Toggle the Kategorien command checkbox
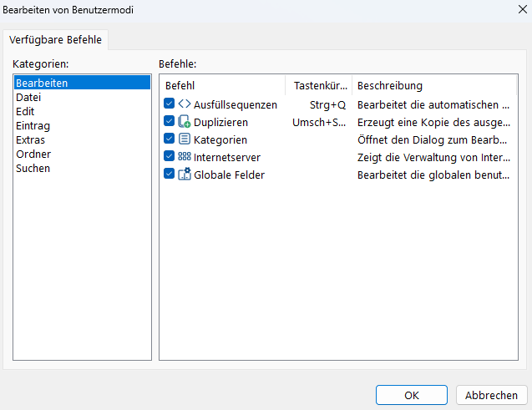The height and width of the screenshot is (410, 532). coord(169,139)
